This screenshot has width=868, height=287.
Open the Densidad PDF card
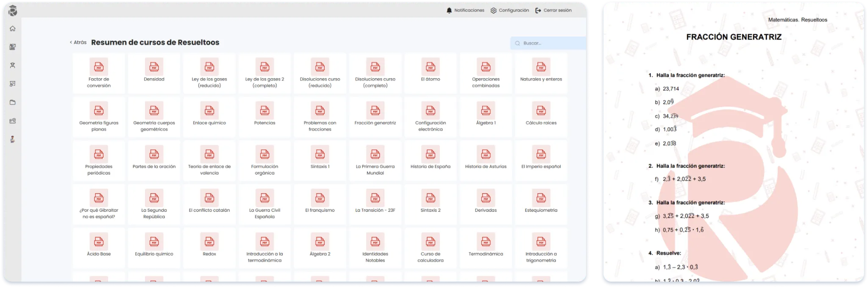(x=154, y=71)
